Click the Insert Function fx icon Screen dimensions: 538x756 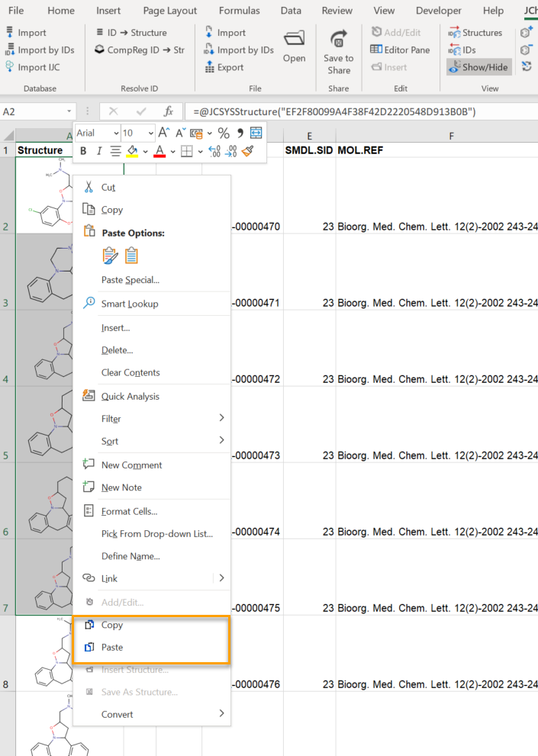tap(169, 111)
